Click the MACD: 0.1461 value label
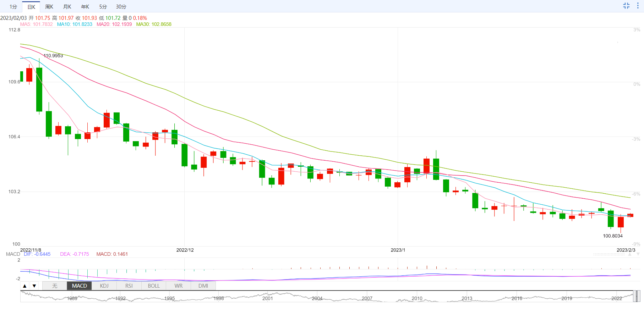 pos(112,254)
